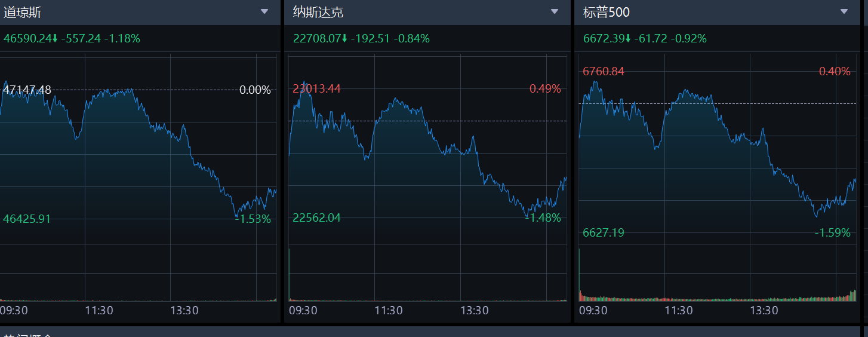The image size is (868, 337).
Task: Click the S&P 500 low label 6627.19
Action: point(604,232)
